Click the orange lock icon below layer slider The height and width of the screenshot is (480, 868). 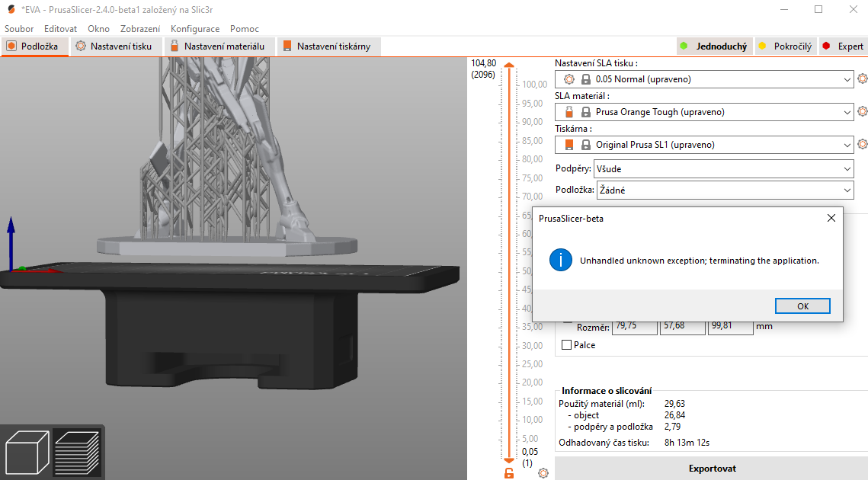click(509, 473)
